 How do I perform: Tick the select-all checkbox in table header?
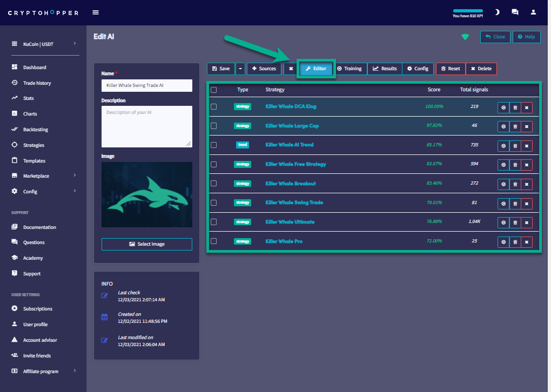[x=214, y=90]
